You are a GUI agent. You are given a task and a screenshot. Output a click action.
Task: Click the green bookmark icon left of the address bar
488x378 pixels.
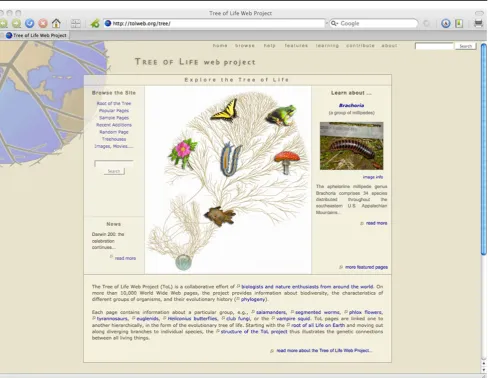coord(95,23)
